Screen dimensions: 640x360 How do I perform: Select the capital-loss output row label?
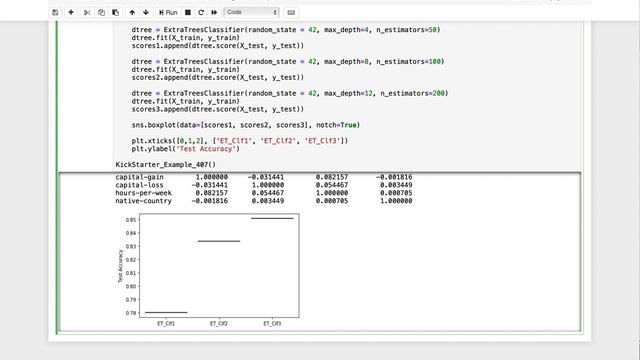pos(139,185)
